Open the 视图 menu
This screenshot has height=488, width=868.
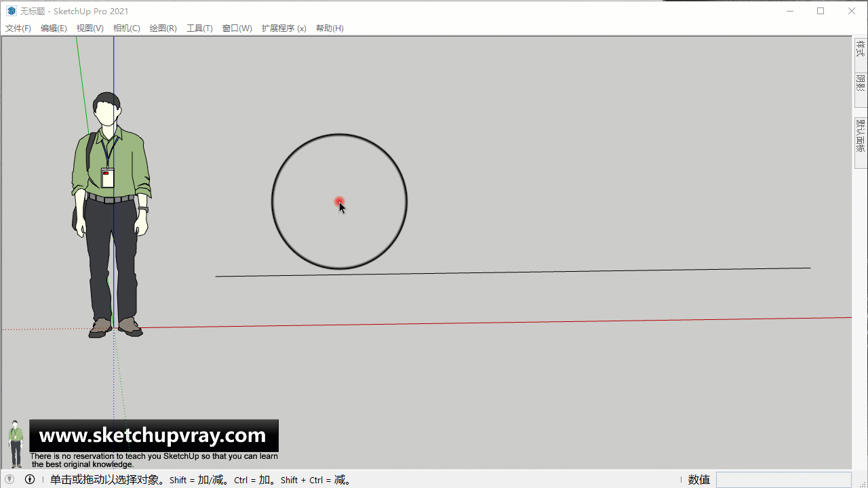coord(89,28)
